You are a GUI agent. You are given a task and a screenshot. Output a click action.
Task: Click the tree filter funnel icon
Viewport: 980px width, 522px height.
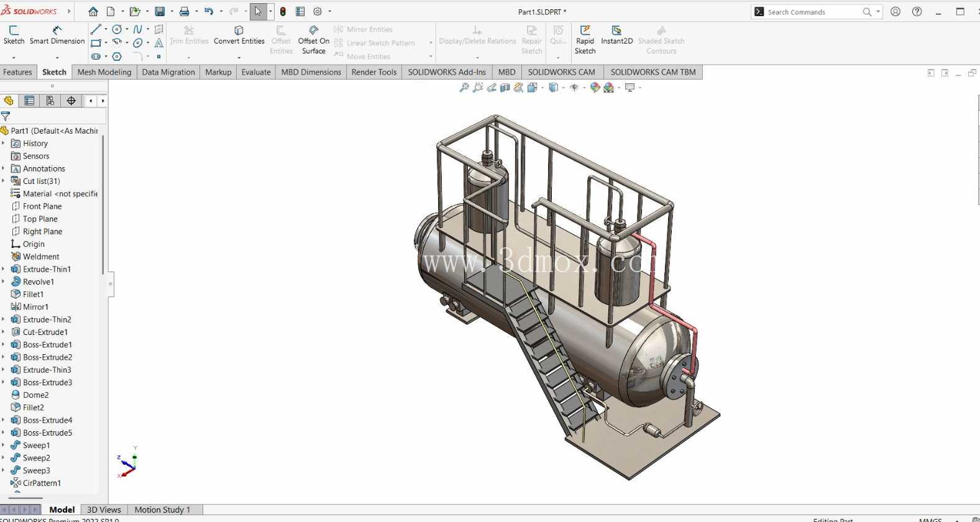[6, 116]
